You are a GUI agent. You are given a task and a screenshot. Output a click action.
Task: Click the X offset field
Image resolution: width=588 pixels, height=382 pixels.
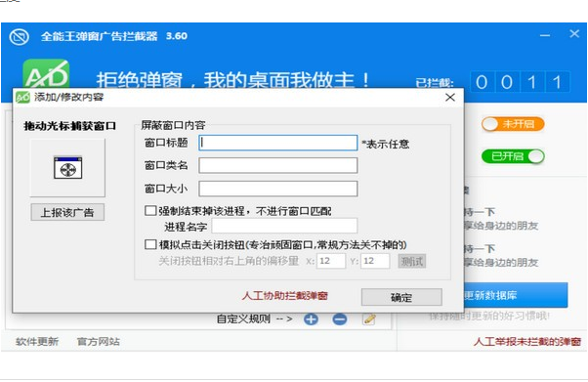[331, 261]
